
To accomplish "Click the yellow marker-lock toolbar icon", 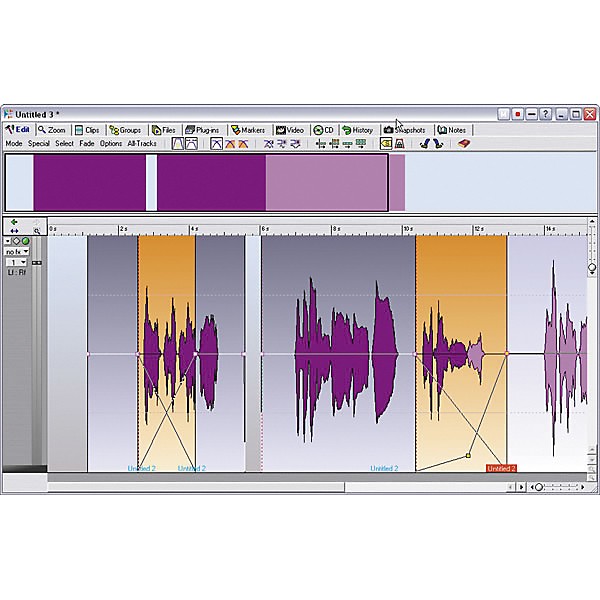I will [x=386, y=144].
